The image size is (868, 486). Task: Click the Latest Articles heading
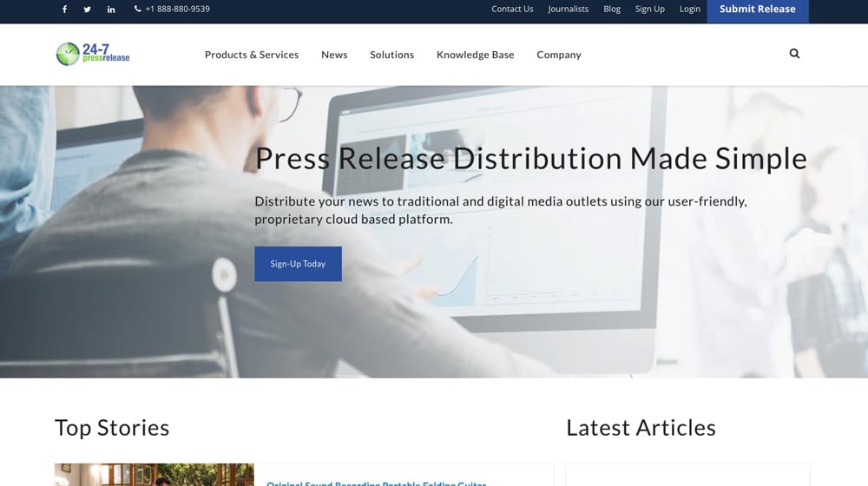coord(641,428)
